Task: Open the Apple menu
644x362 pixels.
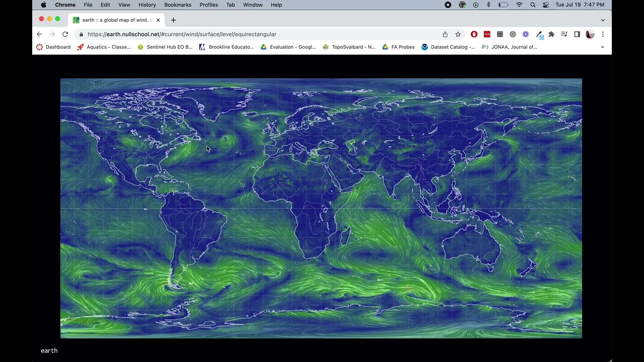Action: [x=44, y=5]
